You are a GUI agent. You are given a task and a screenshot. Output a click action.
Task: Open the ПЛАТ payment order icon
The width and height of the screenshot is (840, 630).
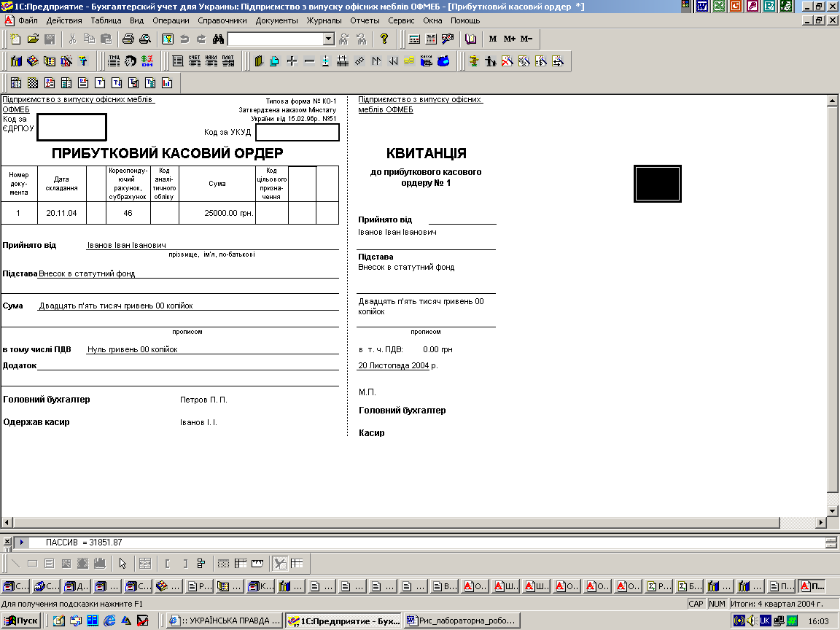tap(228, 61)
